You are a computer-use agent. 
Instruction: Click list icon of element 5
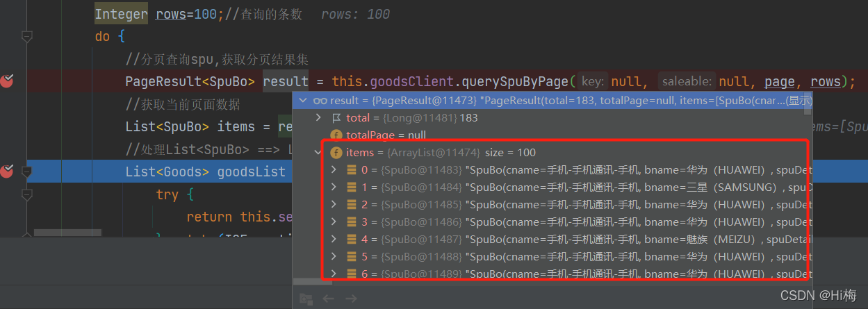click(352, 257)
